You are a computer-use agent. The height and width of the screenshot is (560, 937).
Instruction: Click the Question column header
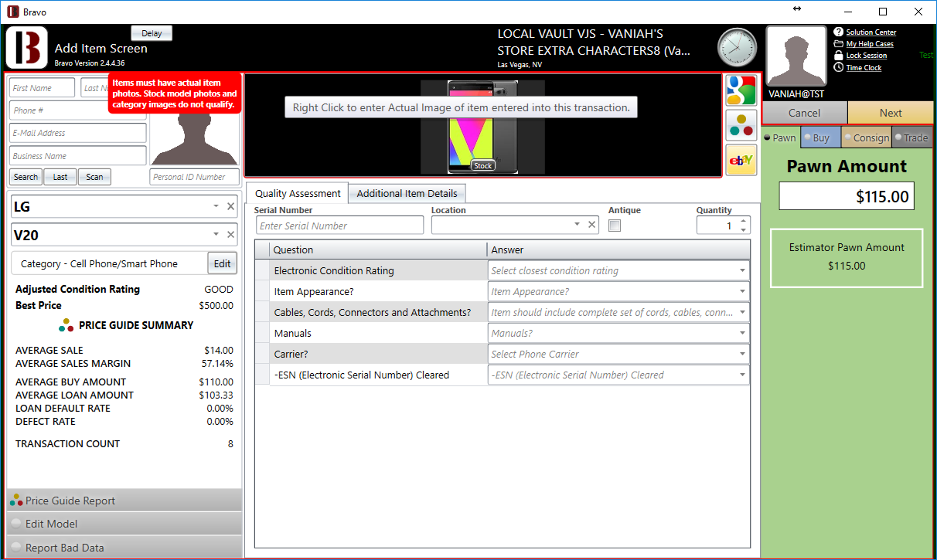coord(378,249)
